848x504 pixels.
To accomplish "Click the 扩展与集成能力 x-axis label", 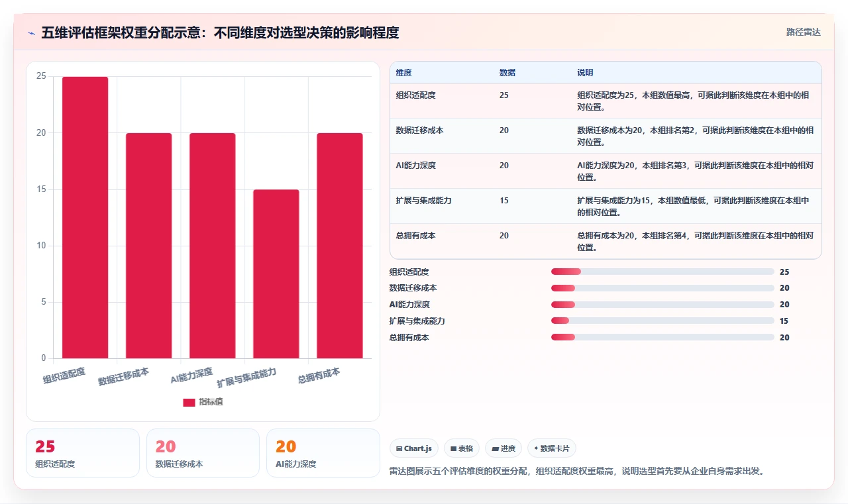I will click(x=246, y=378).
